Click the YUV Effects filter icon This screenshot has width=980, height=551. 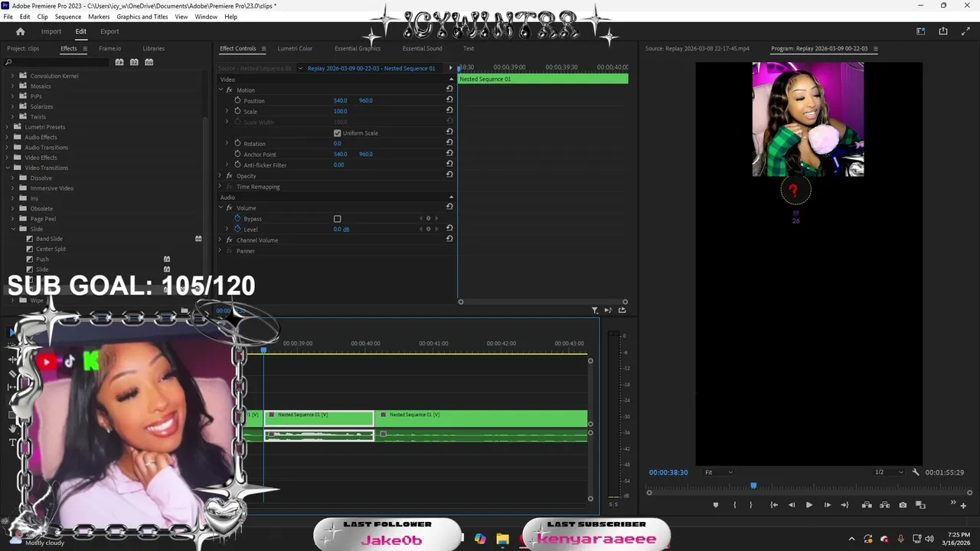pos(149,62)
